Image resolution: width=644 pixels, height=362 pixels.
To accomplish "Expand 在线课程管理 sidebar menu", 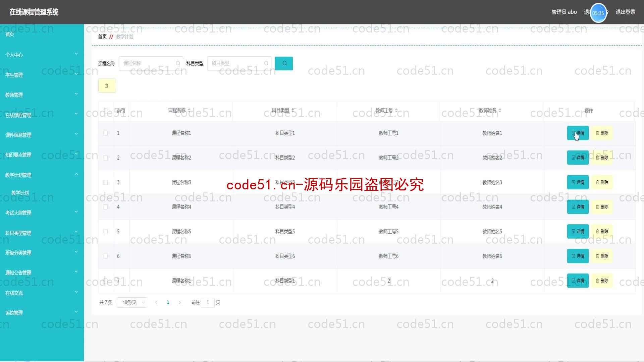I will (42, 115).
